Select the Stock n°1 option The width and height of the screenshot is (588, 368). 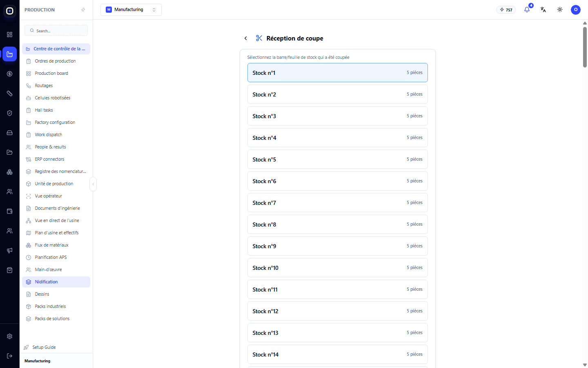click(337, 72)
